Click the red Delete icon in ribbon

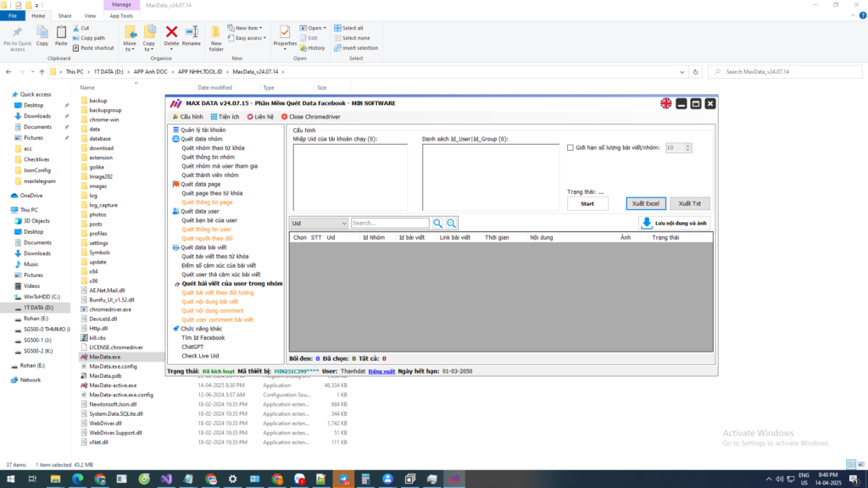click(171, 33)
